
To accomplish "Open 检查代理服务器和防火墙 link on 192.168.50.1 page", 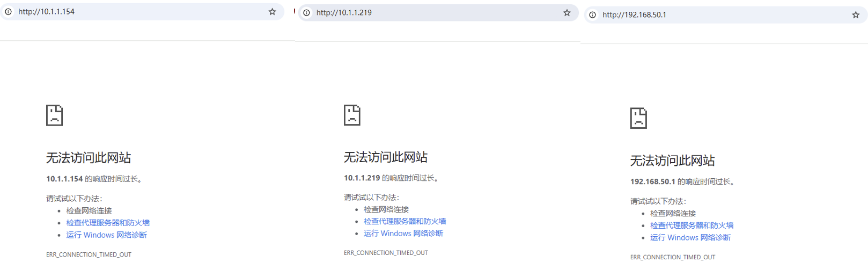I will point(692,225).
